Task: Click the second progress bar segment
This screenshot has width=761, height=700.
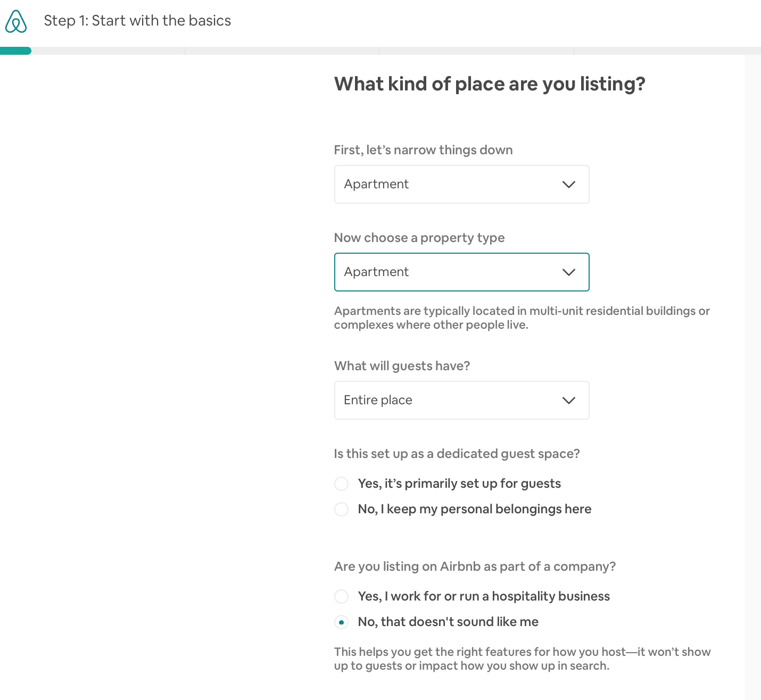Action: 282,51
